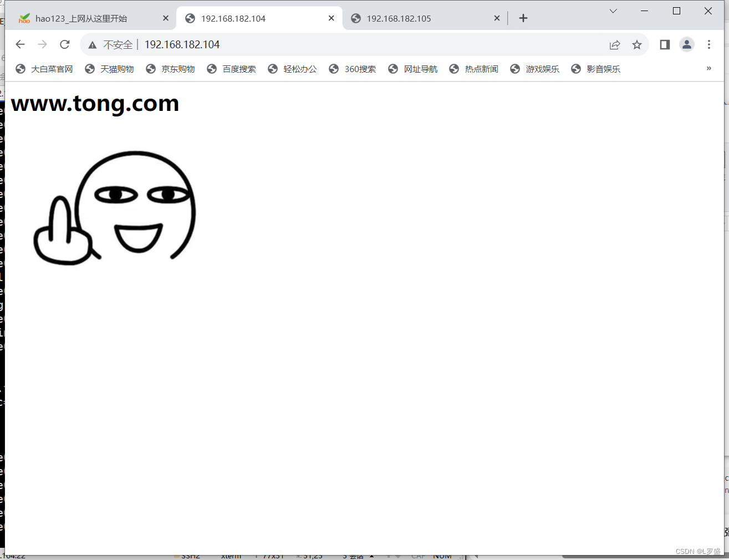The image size is (729, 560).
Task: Click the 不安全 security label
Action: [118, 45]
